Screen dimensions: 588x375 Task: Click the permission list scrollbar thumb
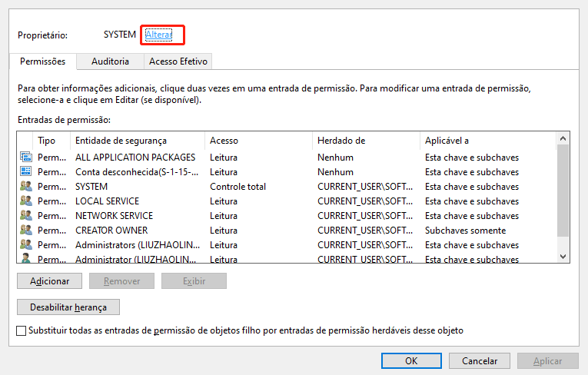pos(563,191)
